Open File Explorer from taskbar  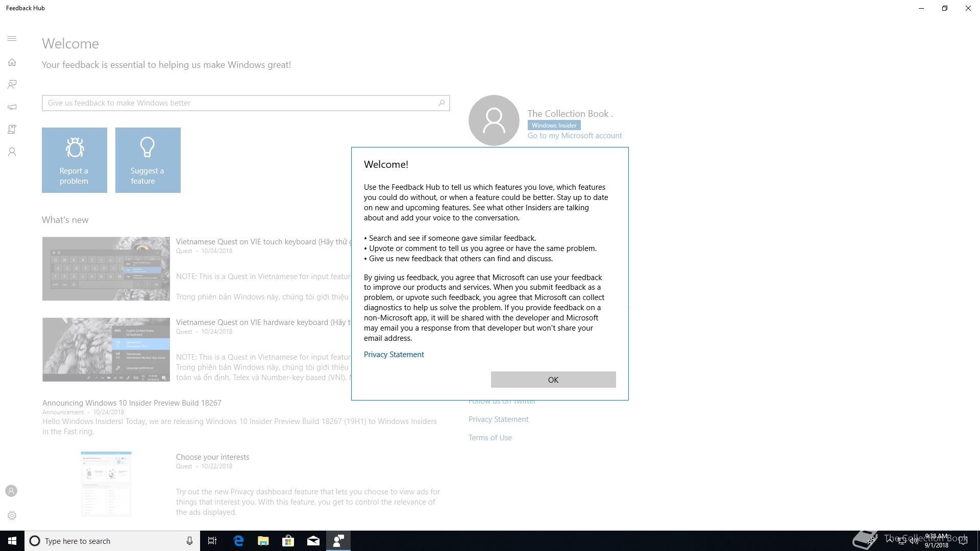pyautogui.click(x=263, y=541)
